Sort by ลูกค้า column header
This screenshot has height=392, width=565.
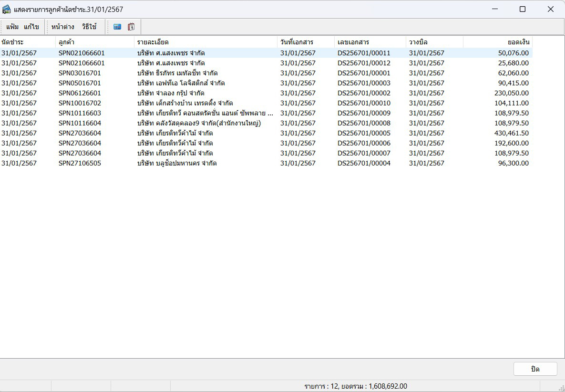(95, 42)
